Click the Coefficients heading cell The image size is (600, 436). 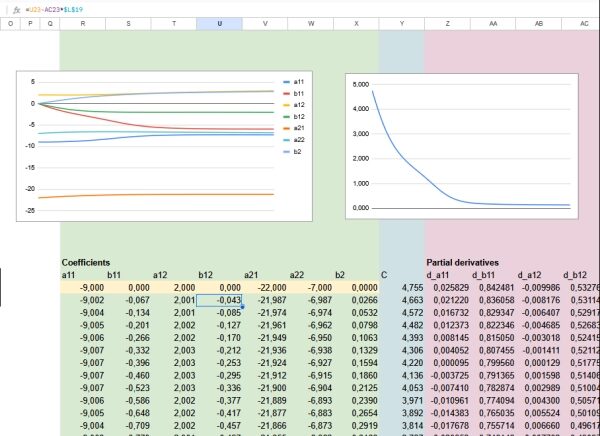[x=86, y=262]
